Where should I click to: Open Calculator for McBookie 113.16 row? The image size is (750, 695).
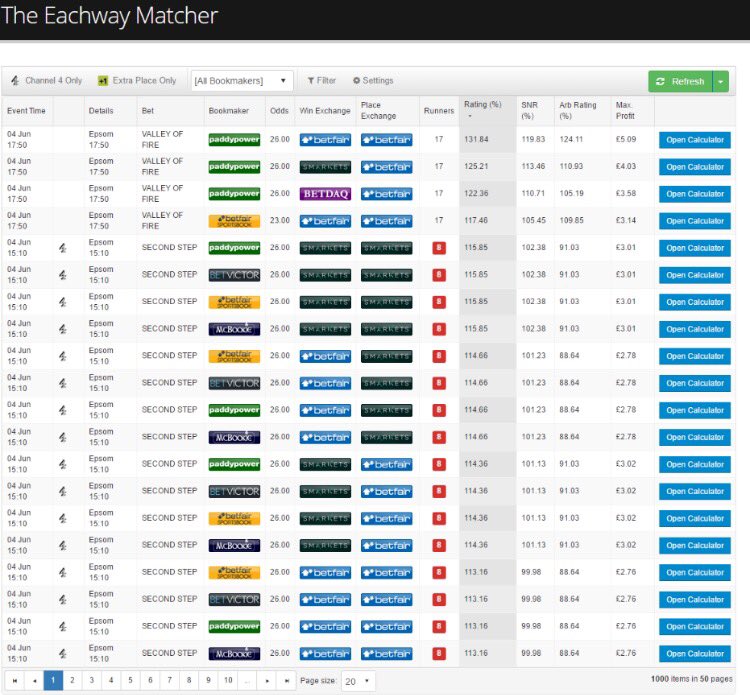695,654
